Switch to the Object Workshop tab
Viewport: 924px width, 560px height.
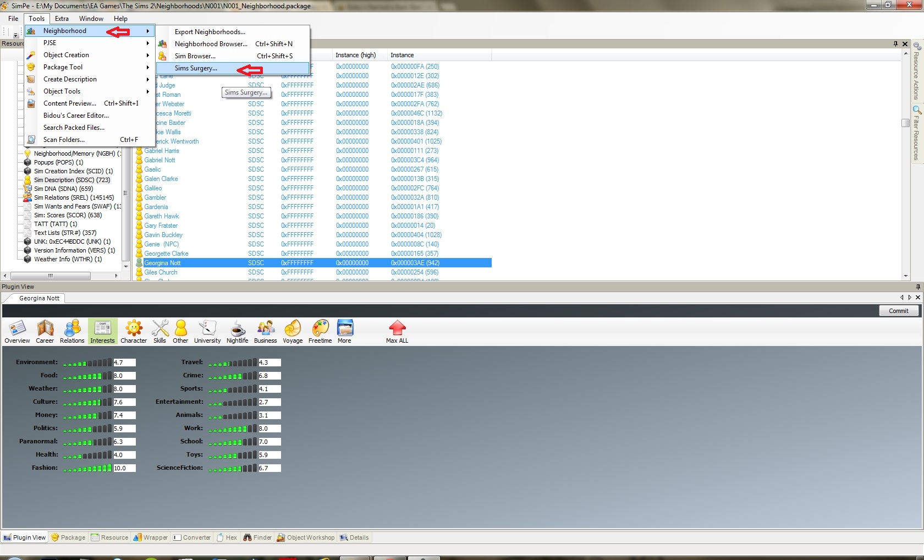coord(305,537)
